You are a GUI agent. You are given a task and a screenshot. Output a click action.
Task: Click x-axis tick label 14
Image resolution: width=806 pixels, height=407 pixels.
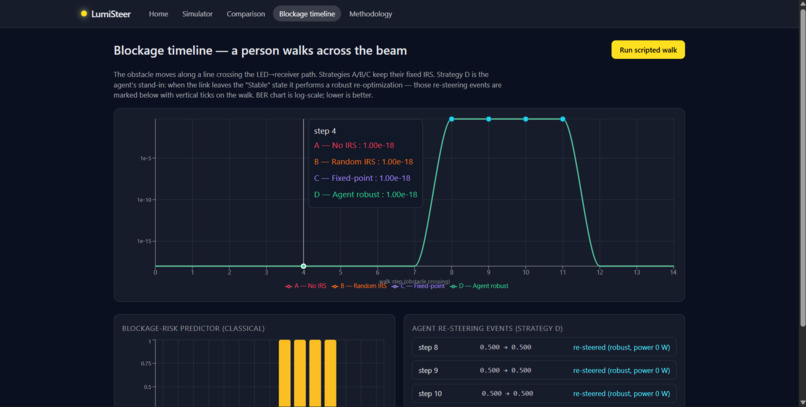click(x=673, y=272)
